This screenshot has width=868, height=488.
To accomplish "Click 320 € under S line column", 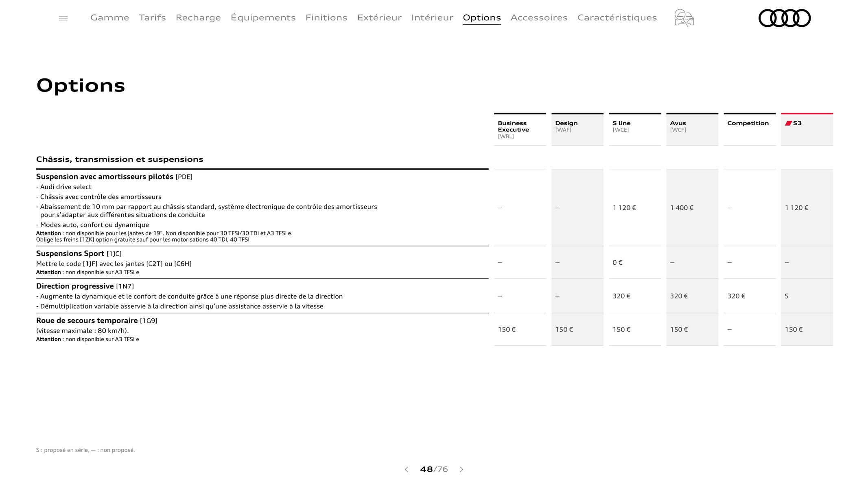I will coord(621,296).
